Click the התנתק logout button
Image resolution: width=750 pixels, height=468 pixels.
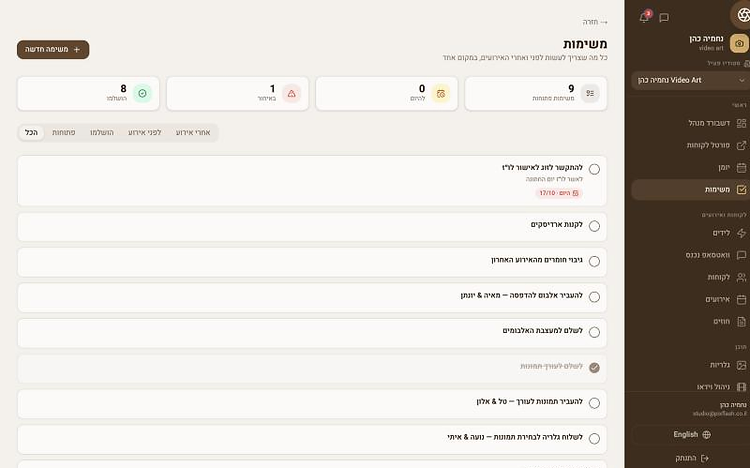(692, 458)
